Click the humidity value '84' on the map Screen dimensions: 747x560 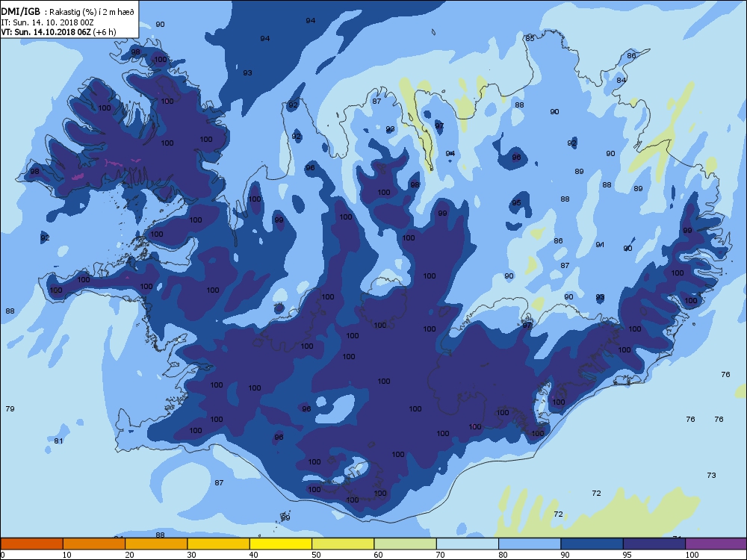(622, 81)
